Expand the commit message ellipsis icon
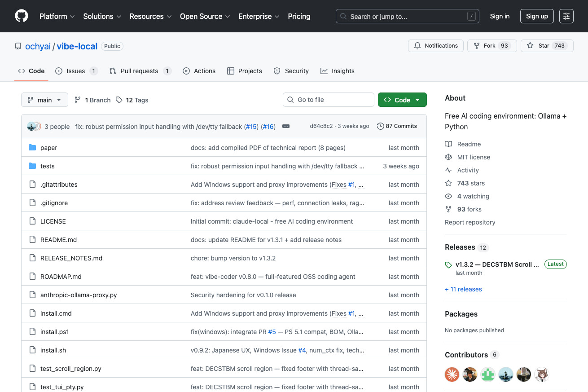The image size is (588, 392). [285, 126]
